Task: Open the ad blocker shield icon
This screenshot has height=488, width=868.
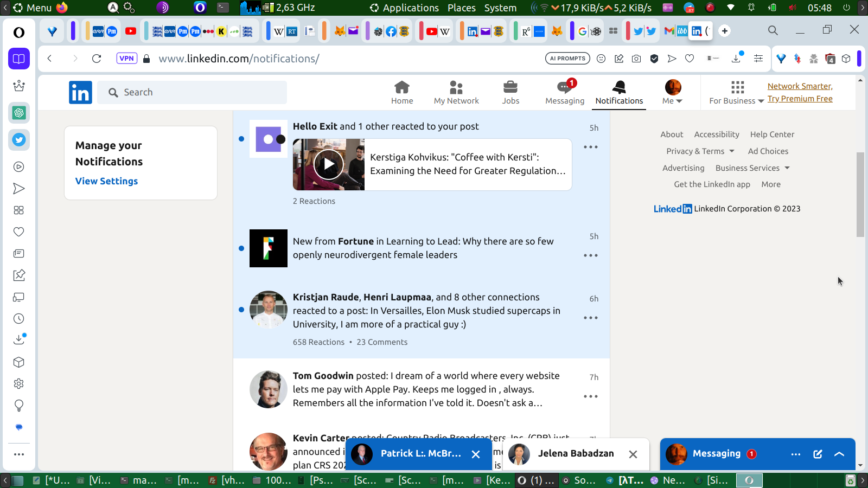Action: [x=654, y=59]
